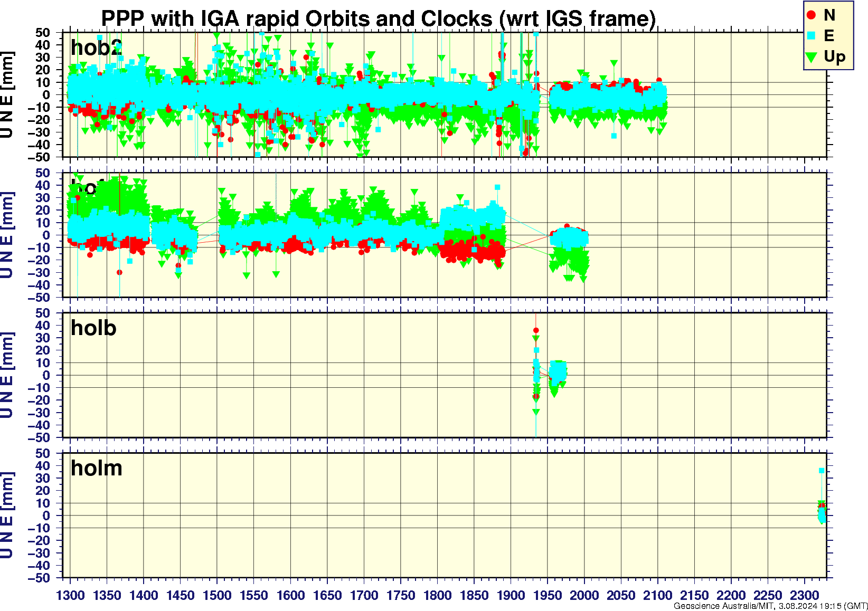The image size is (868, 611).
Task: Click x-axis tick label 2050
Action: pyautogui.click(x=621, y=595)
